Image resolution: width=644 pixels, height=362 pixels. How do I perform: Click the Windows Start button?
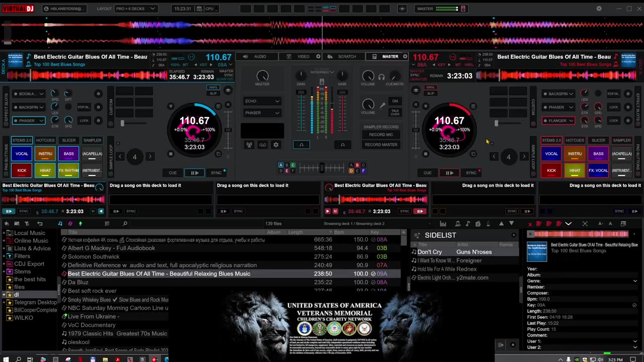pyautogui.click(x=6, y=359)
